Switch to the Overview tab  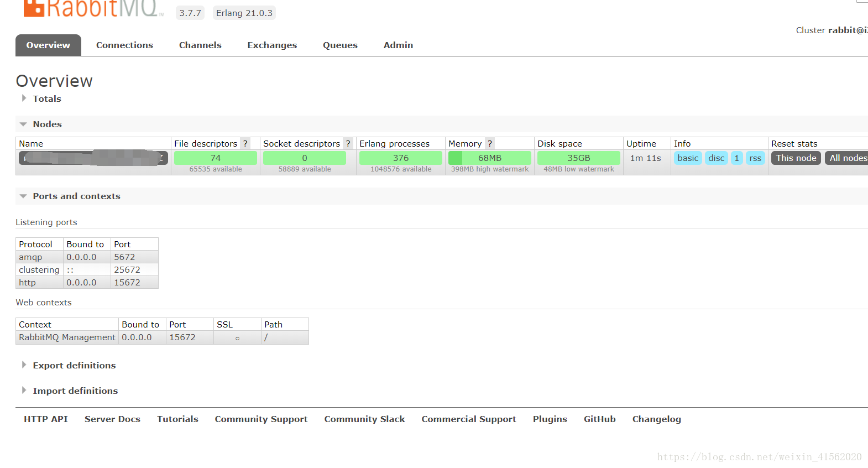(x=48, y=45)
